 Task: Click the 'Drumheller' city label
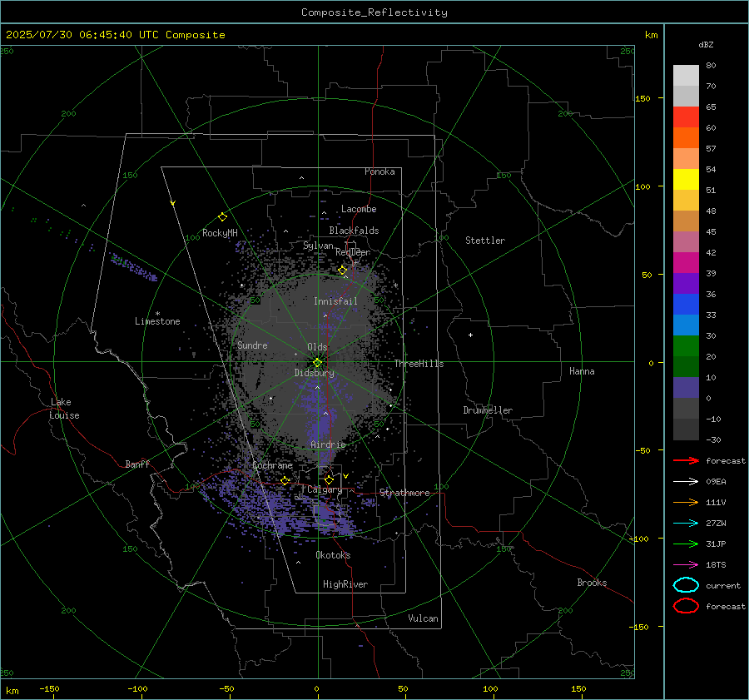[488, 410]
